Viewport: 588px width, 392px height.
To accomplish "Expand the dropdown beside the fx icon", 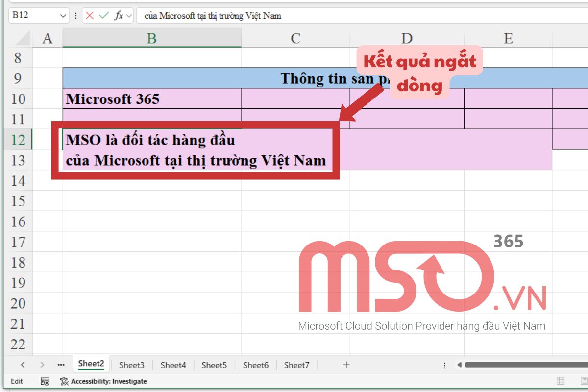I will pyautogui.click(x=129, y=16).
